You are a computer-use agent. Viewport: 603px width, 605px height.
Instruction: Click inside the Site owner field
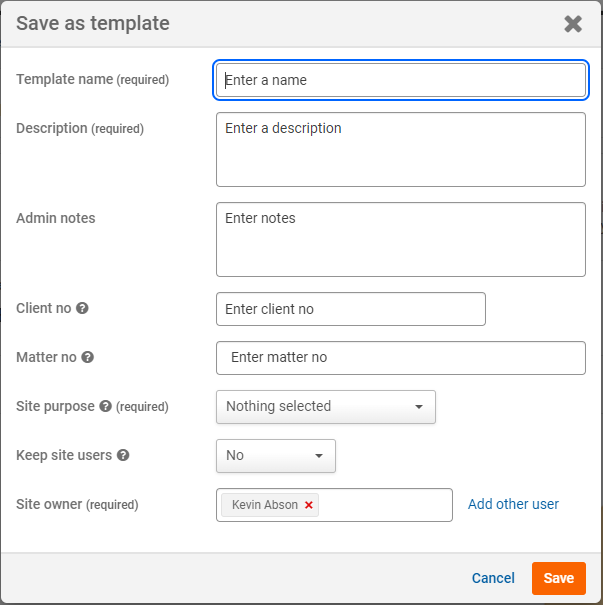[x=385, y=505]
